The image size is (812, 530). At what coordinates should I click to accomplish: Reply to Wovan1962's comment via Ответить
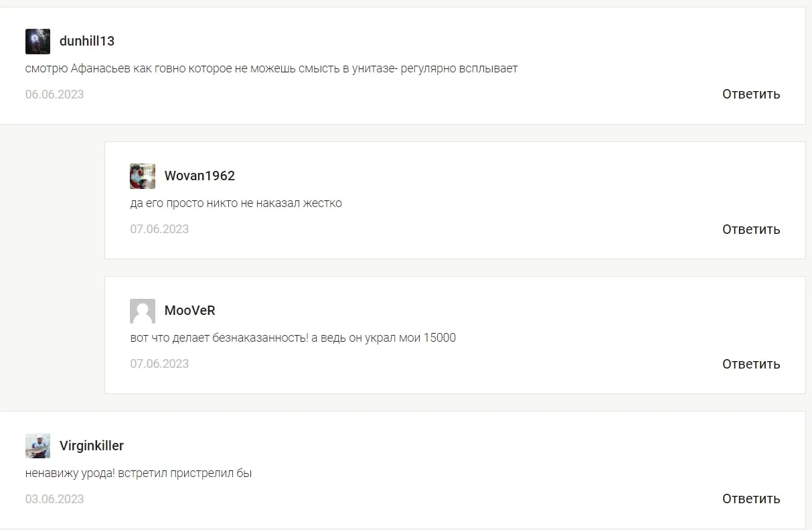(x=751, y=229)
